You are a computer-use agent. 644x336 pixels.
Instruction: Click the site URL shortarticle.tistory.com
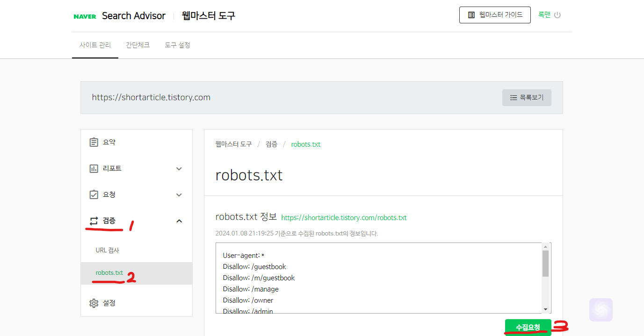(151, 98)
